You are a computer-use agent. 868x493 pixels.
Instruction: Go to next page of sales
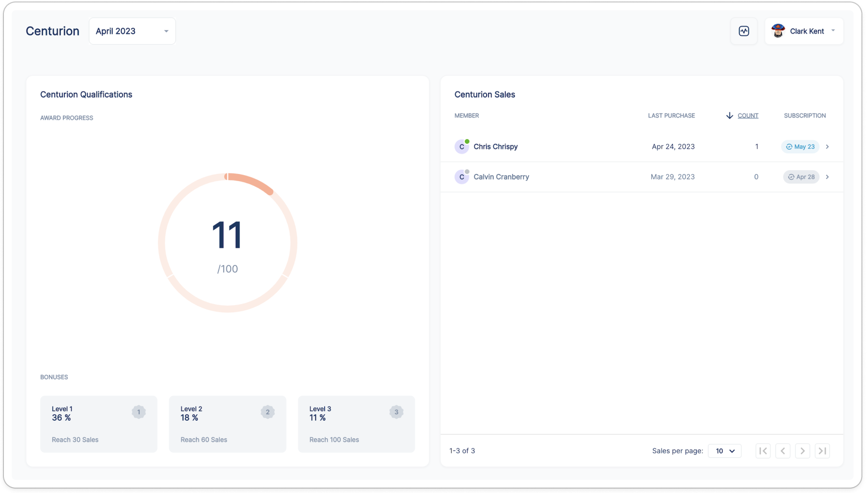click(x=802, y=451)
